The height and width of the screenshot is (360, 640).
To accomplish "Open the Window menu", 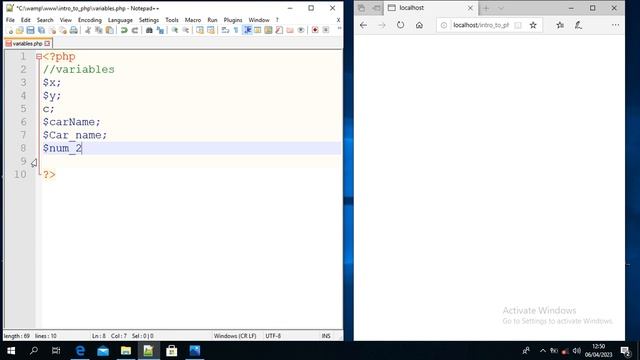I will point(259,20).
